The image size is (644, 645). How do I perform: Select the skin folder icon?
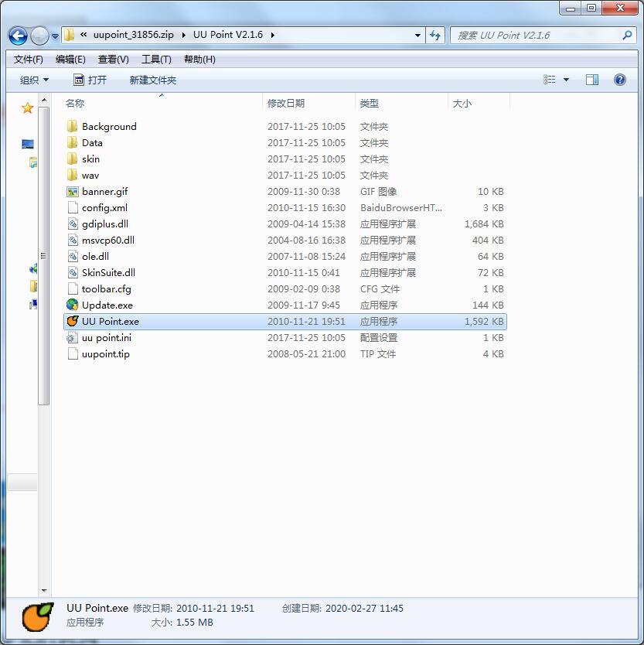72,159
